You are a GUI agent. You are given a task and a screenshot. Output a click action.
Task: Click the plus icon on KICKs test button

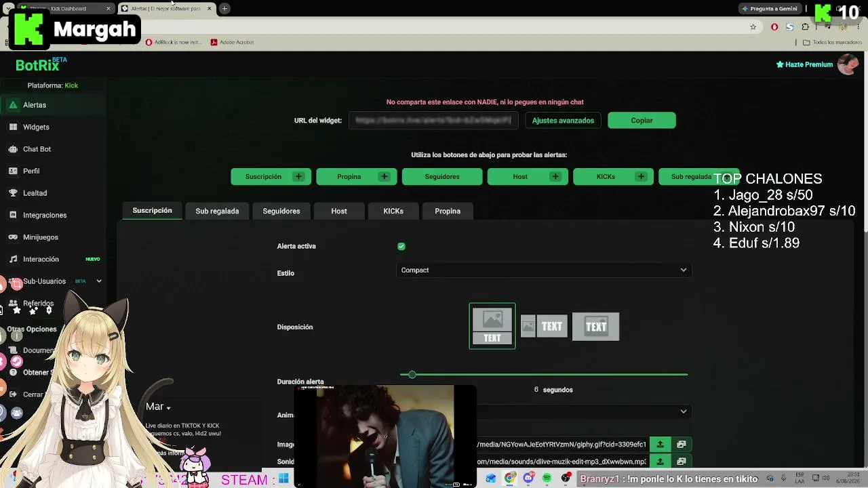[641, 176]
